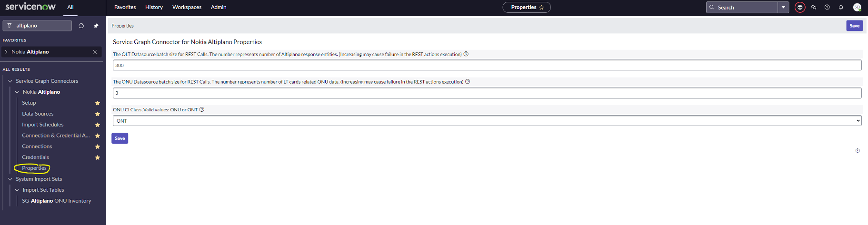Open Data Sources module

click(x=38, y=114)
